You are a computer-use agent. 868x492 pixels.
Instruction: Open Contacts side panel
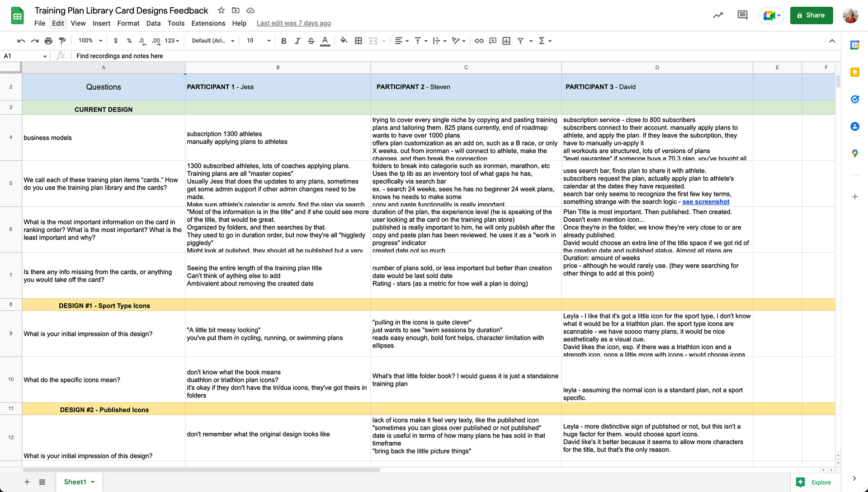coord(854,127)
